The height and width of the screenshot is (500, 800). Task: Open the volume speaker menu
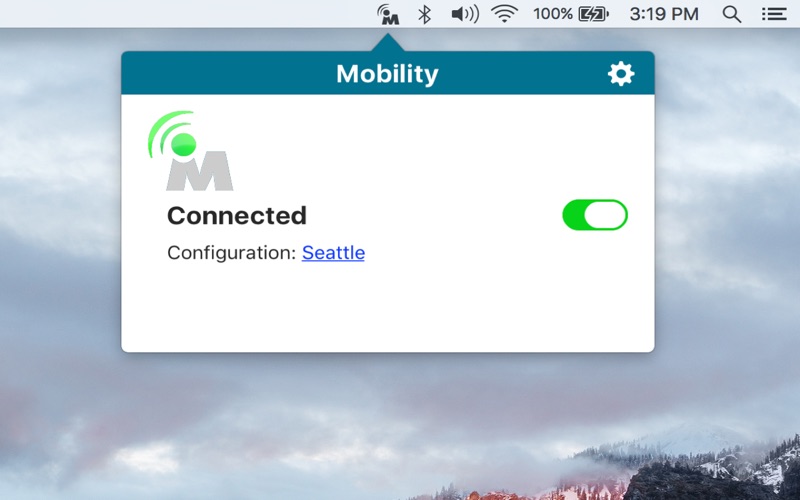point(465,14)
